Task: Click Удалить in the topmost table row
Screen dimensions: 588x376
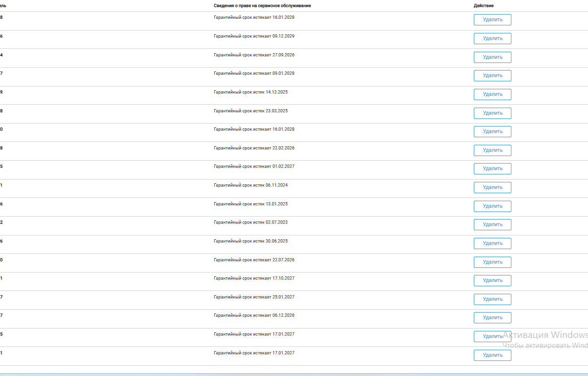Action: tap(492, 20)
